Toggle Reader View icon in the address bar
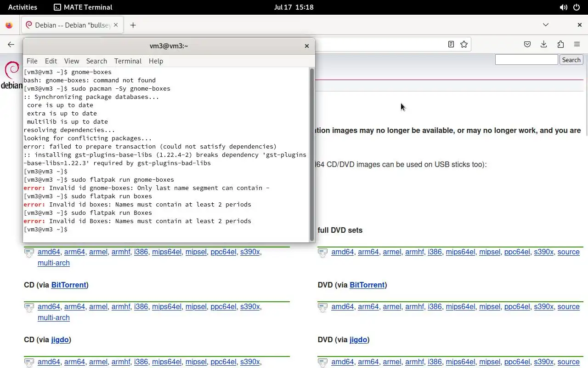Image resolution: width=588 pixels, height=368 pixels. [x=451, y=44]
